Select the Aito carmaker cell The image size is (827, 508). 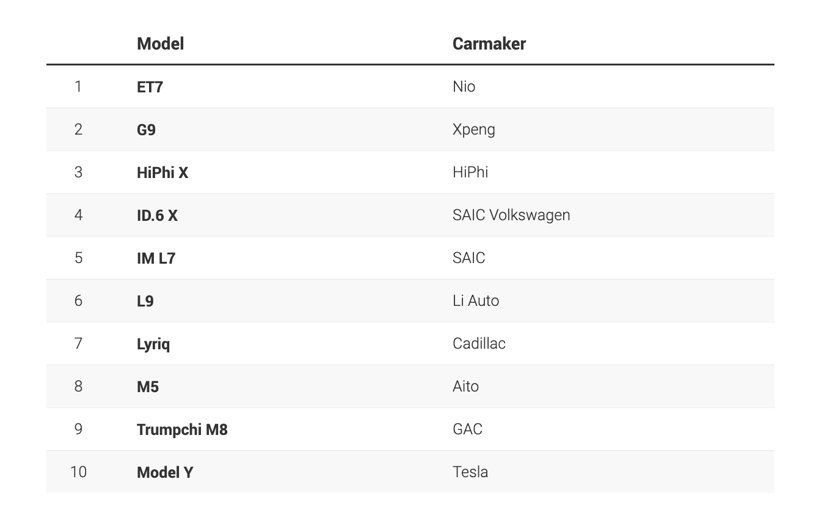point(466,387)
